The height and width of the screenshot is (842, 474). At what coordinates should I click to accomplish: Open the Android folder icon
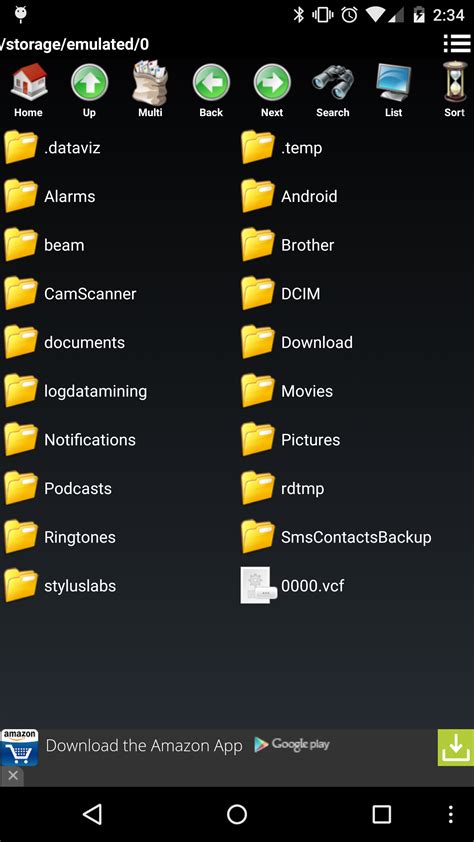pos(258,196)
